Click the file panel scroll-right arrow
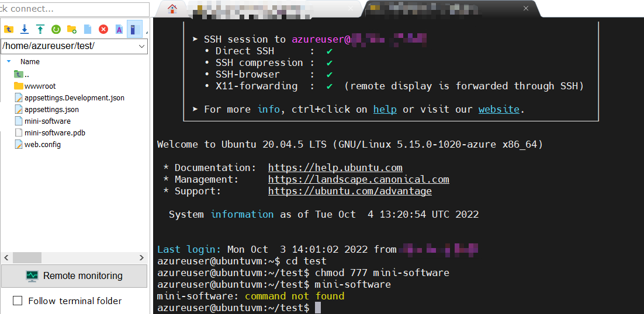Viewport: 644px width, 314px height. (141, 258)
